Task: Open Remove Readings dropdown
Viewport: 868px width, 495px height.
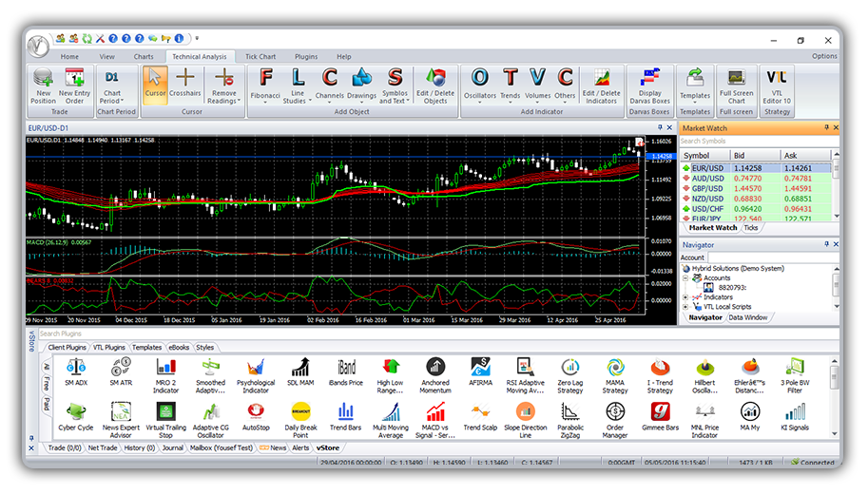Action: pyautogui.click(x=223, y=86)
